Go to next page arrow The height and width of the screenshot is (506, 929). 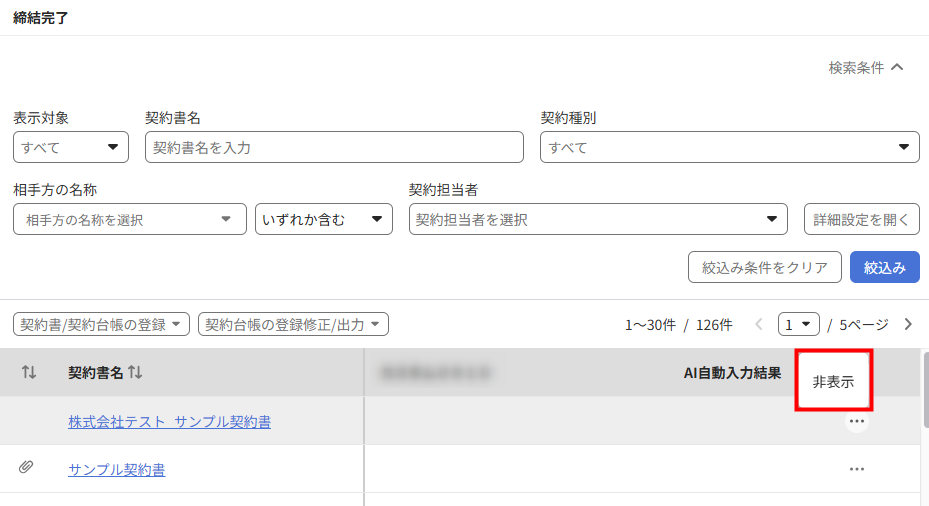pos(908,324)
